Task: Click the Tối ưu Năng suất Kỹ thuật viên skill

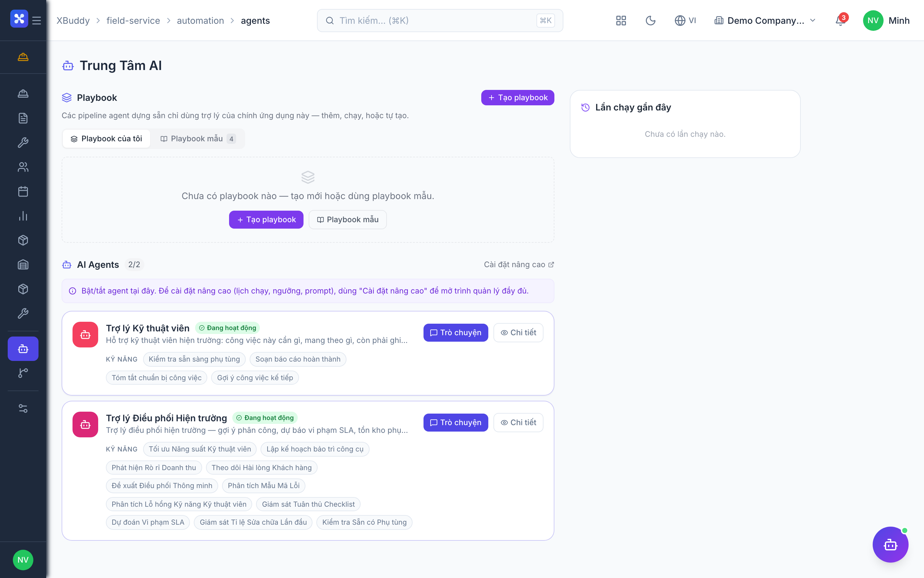Action: [x=200, y=449]
